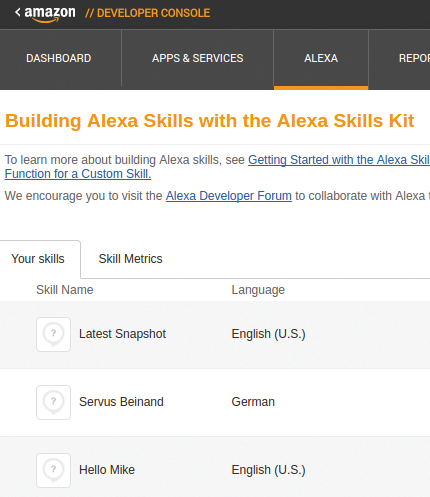Open Apps & Services menu
Image resolution: width=430 pixels, height=497 pixels.
[198, 58]
